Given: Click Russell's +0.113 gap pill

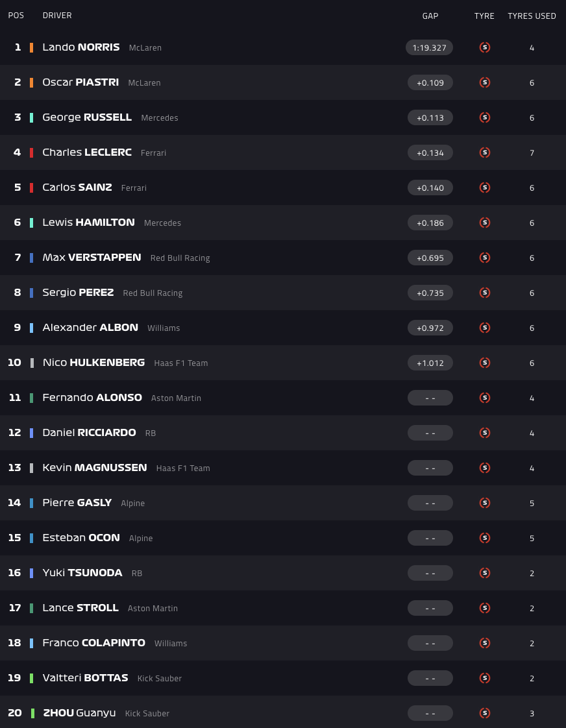Looking at the screenshot, I should click(x=430, y=117).
